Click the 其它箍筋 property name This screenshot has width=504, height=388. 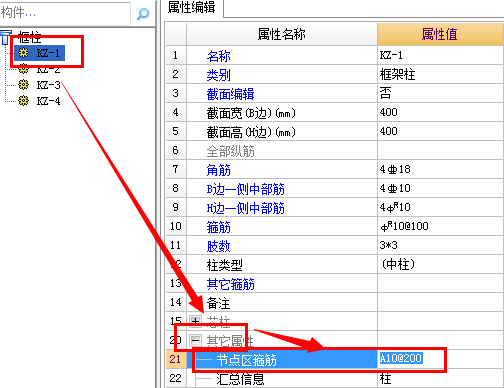point(230,284)
